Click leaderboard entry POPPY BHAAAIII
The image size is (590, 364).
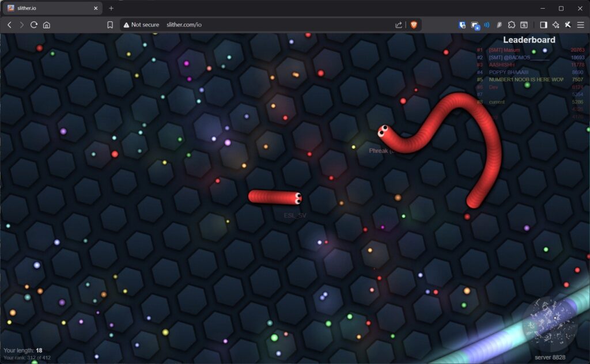coord(508,72)
